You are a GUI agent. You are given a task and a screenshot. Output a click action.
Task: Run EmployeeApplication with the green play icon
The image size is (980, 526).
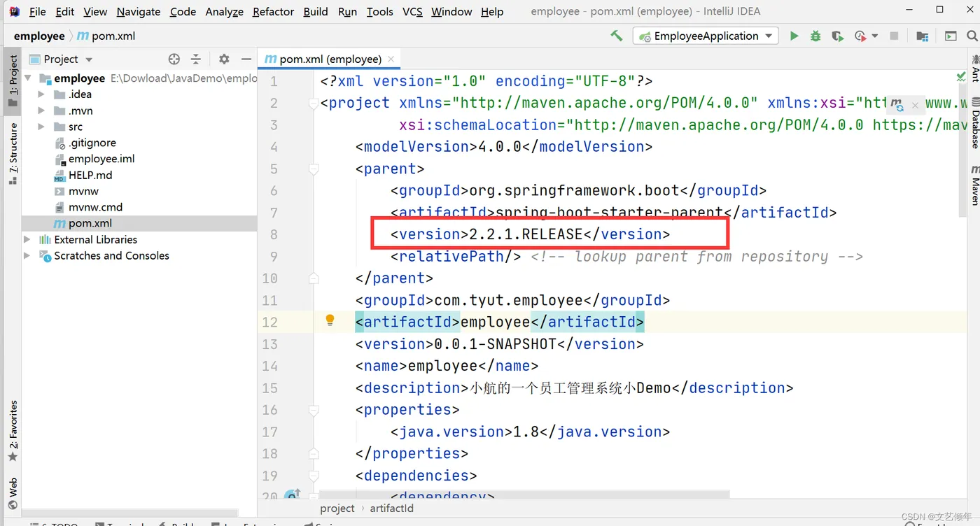pyautogui.click(x=794, y=36)
